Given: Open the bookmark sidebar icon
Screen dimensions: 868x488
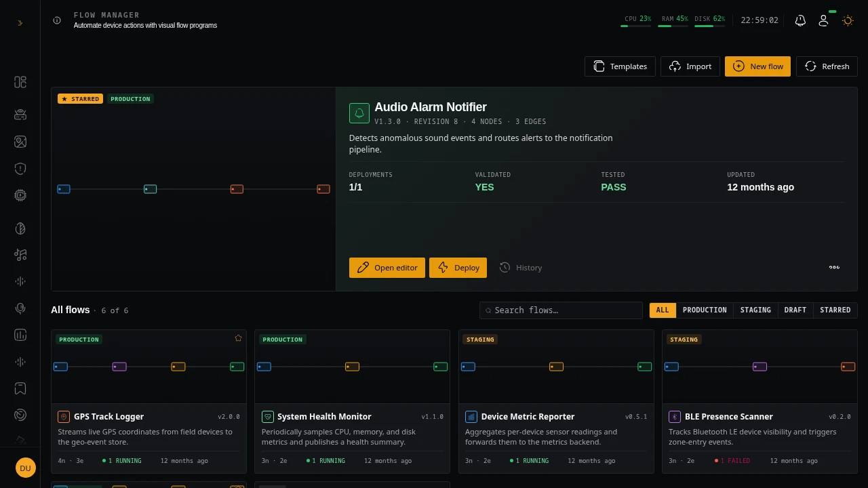Looking at the screenshot, I should [20, 388].
